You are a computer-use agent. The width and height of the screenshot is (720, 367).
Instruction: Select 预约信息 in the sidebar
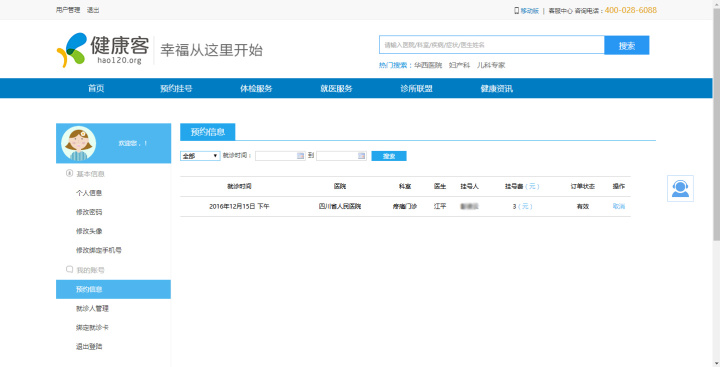tap(113, 289)
